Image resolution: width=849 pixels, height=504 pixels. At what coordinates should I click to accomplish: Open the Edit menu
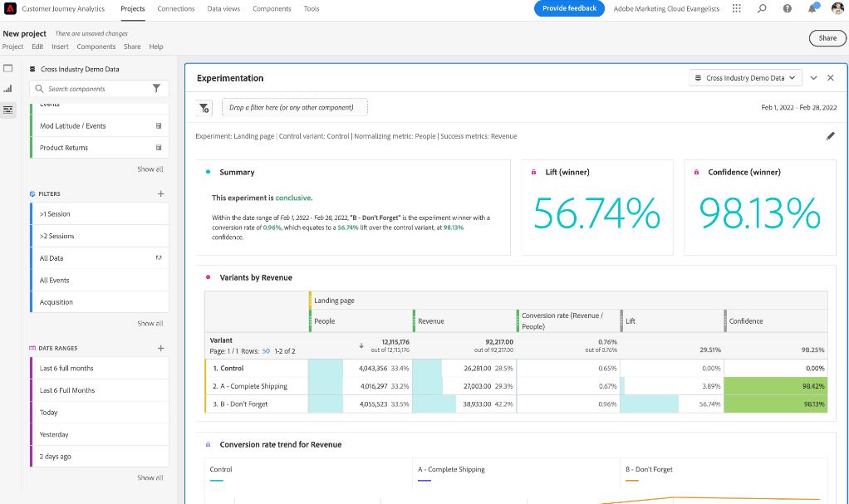[x=37, y=46]
